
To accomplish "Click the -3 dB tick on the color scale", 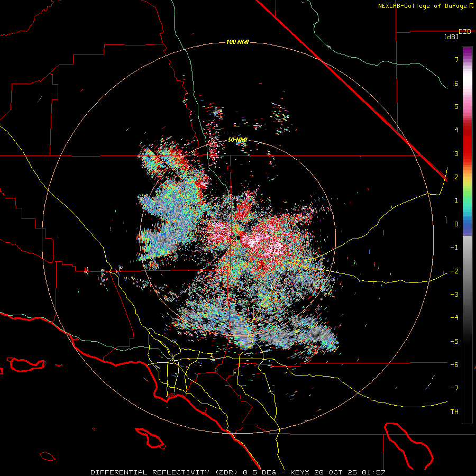I will [454, 295].
